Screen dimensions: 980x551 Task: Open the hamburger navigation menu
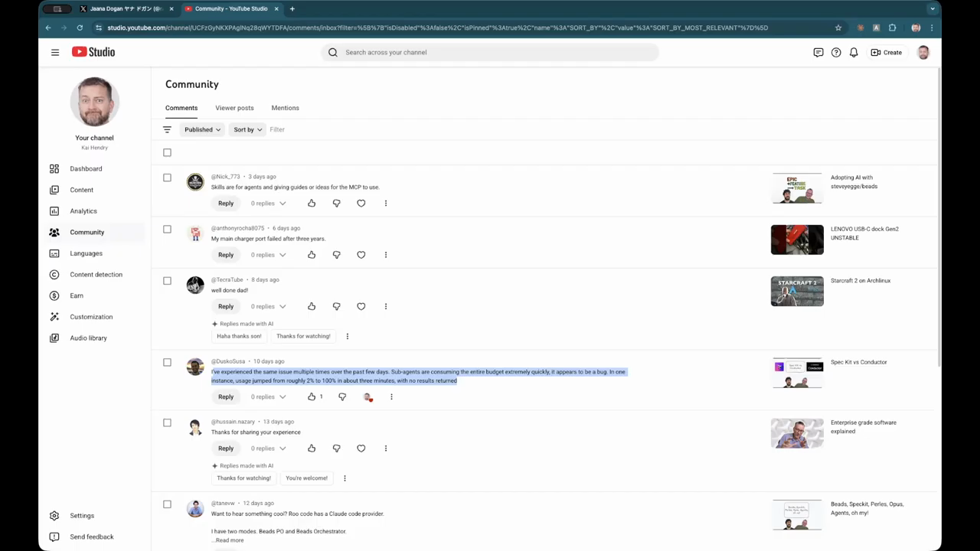click(55, 52)
